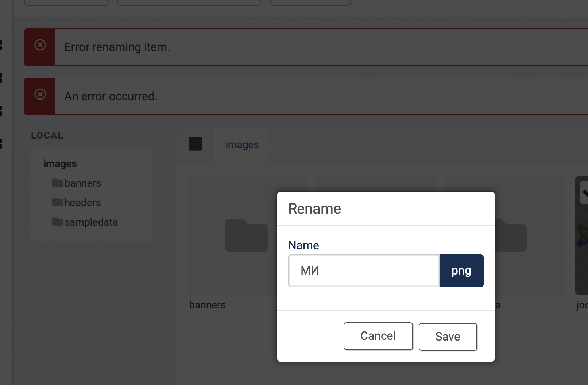Save the new file name
Screen dimensions: 588x385
click(x=448, y=337)
